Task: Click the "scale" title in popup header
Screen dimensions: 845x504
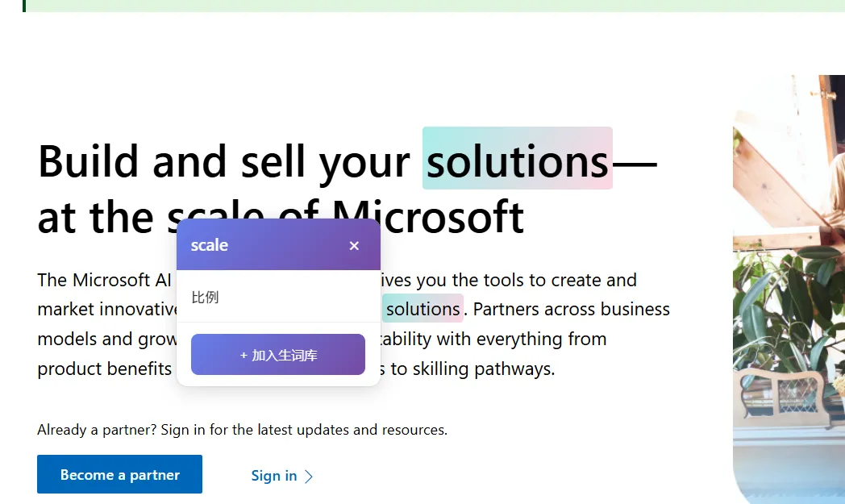Action: point(210,245)
